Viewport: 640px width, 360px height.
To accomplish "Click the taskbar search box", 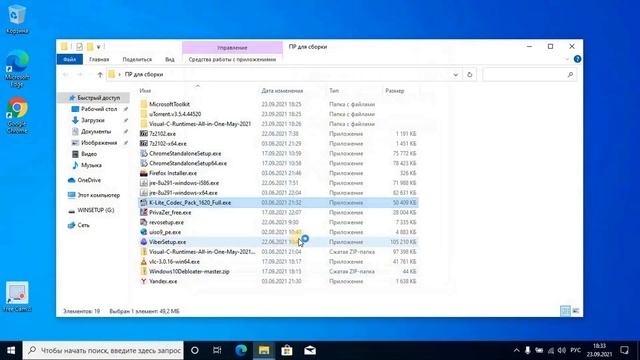I will [x=103, y=350].
